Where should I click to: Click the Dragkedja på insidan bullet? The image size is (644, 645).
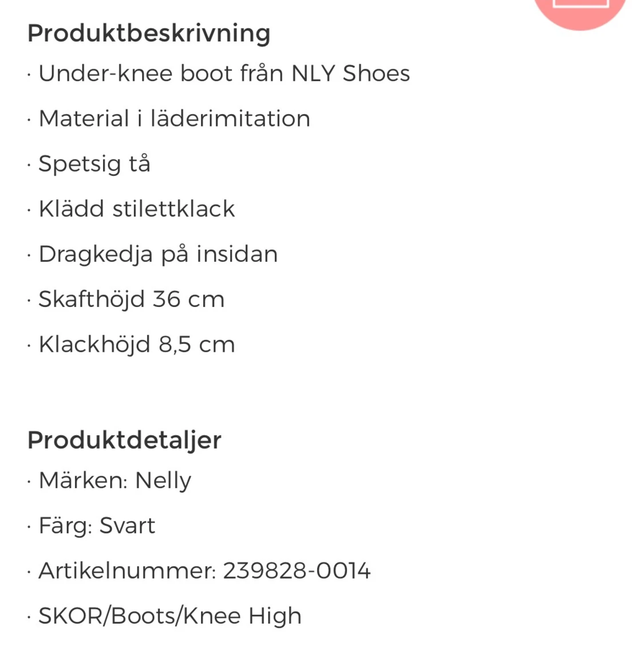tap(158, 254)
